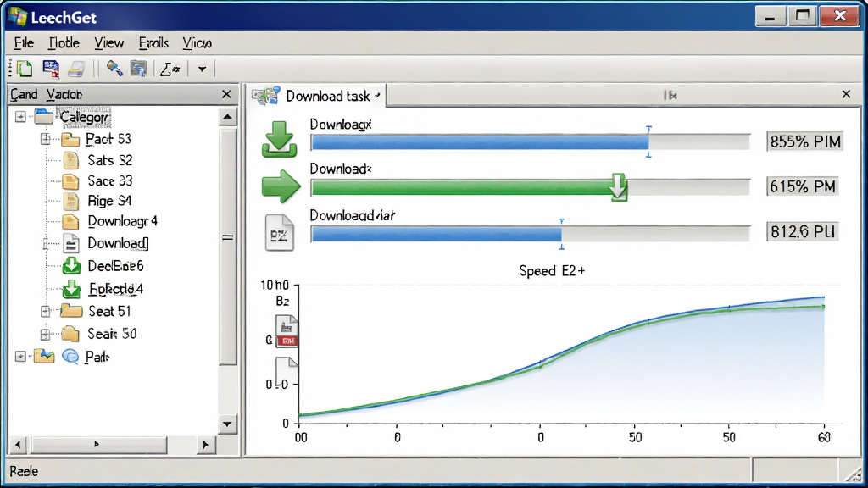Click the green right-arrow icon for Downloadz
The width and height of the screenshot is (868, 488).
coord(281,186)
